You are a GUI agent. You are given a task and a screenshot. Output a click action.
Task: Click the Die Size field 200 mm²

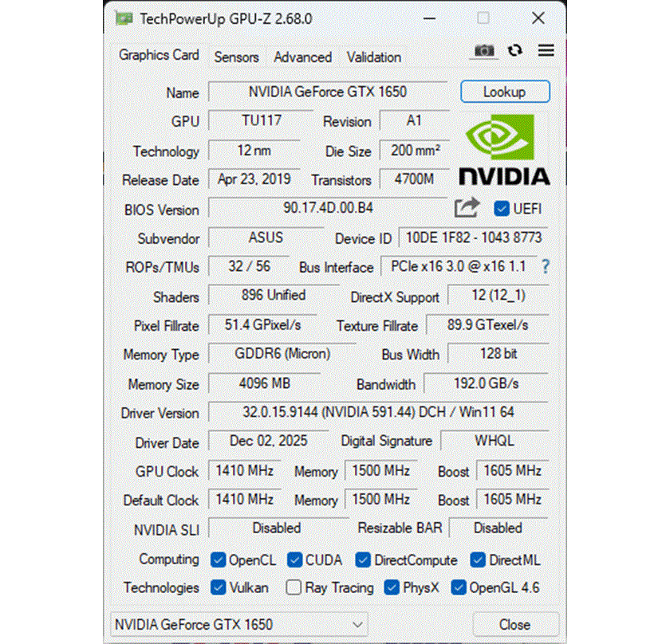coord(415,150)
